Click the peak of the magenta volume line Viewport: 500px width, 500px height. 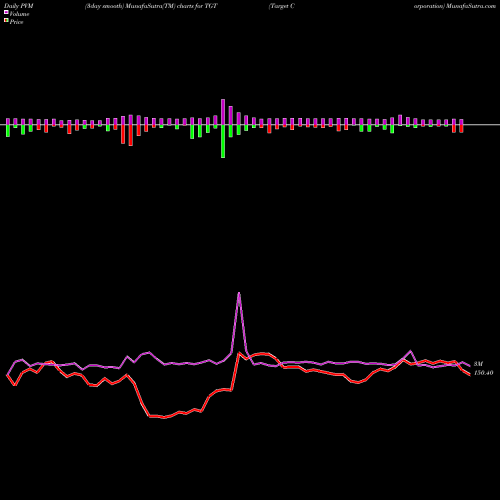(x=239, y=293)
